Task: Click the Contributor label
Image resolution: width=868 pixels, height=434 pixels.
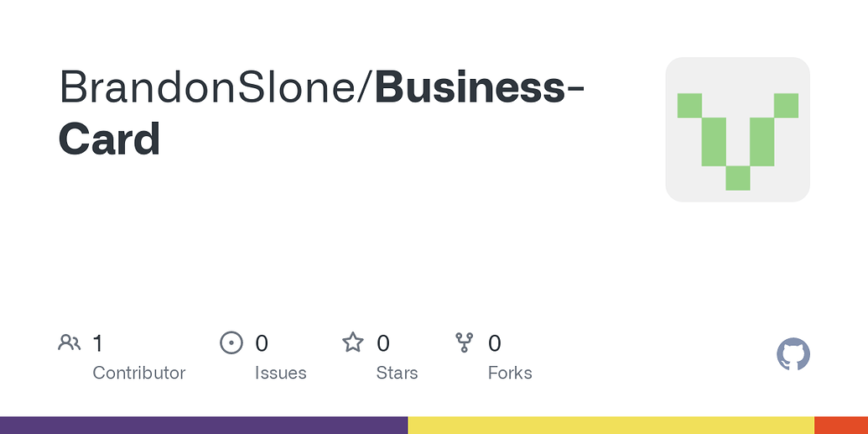Action: 139,373
